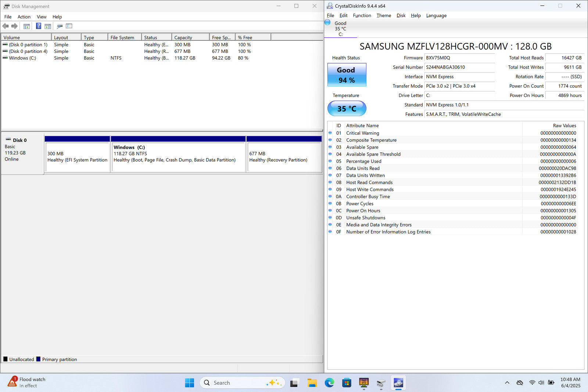Click the Forward arrow in Disk Management toolbar
588x392 pixels.
click(x=14, y=26)
